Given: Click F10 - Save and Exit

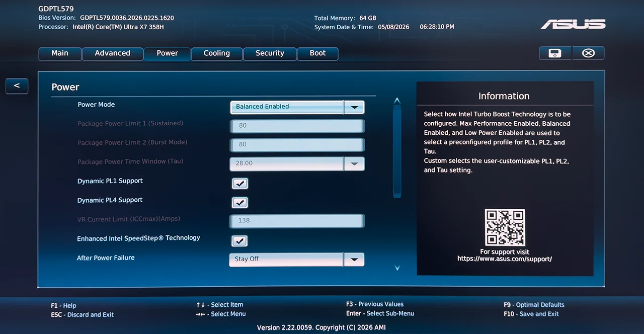Looking at the screenshot, I should pos(531,314).
